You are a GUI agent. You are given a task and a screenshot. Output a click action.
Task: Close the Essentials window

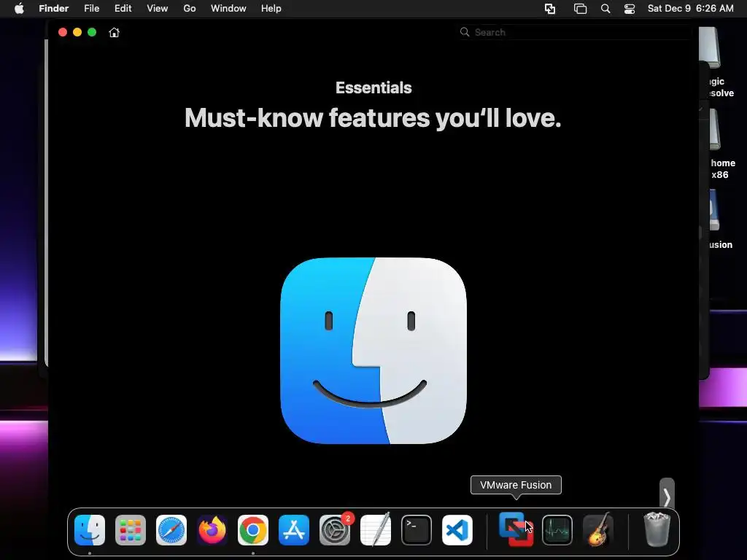(x=63, y=32)
